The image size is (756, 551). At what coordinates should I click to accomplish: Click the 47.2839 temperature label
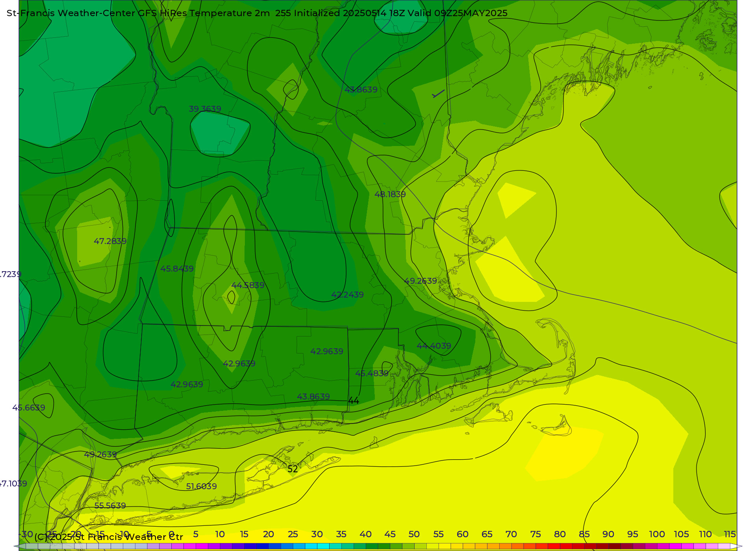[x=110, y=241]
